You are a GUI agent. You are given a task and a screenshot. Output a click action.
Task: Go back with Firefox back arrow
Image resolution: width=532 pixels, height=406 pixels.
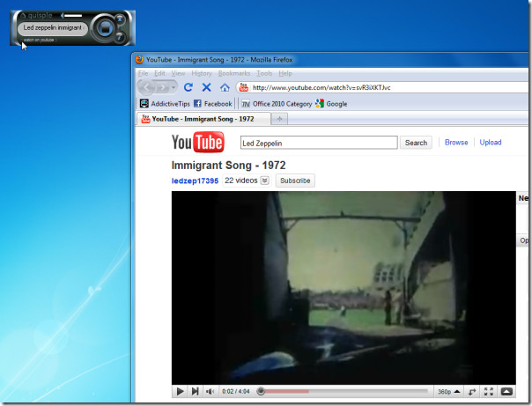146,87
